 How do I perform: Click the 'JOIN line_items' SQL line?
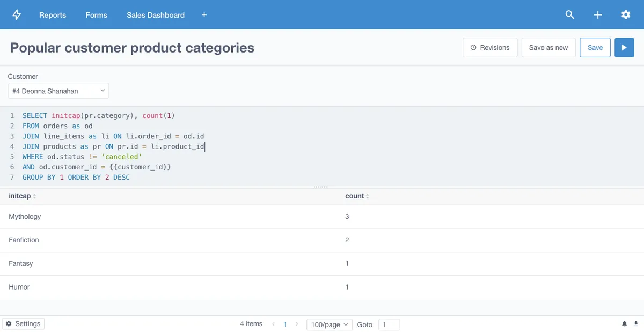113,136
